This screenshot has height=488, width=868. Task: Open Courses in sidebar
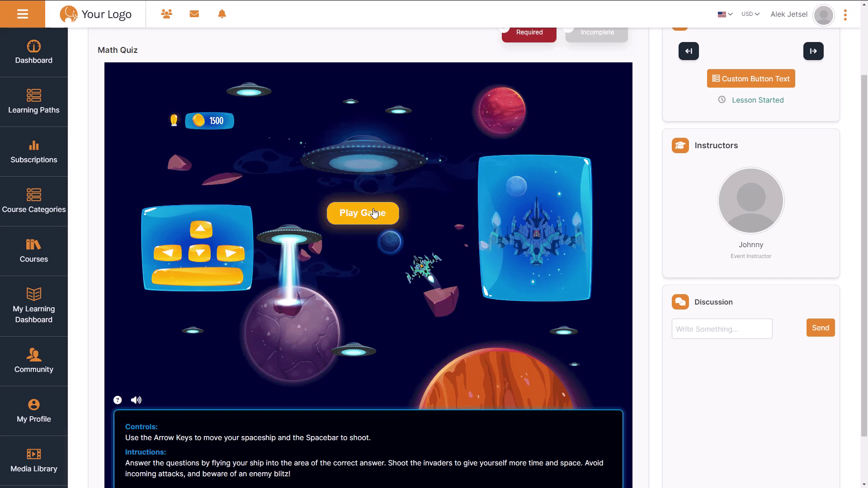[34, 251]
